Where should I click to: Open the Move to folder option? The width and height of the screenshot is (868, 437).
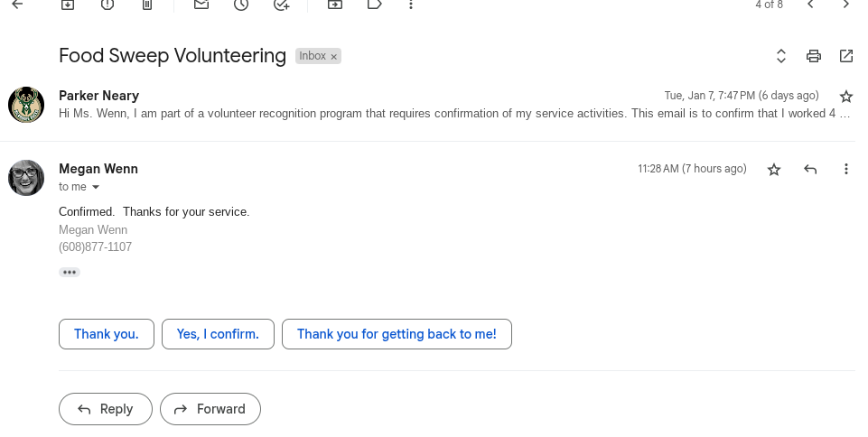(335, 5)
